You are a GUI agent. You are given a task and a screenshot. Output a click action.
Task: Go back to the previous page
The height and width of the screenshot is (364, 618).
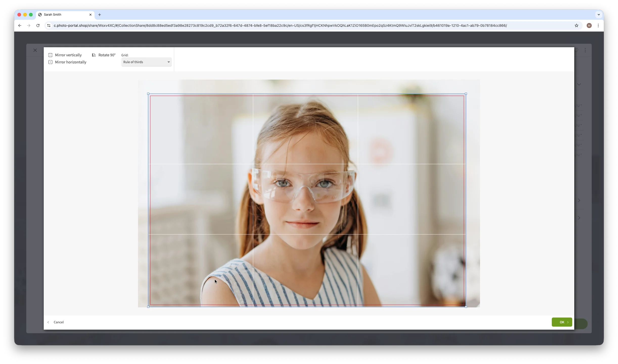20,26
